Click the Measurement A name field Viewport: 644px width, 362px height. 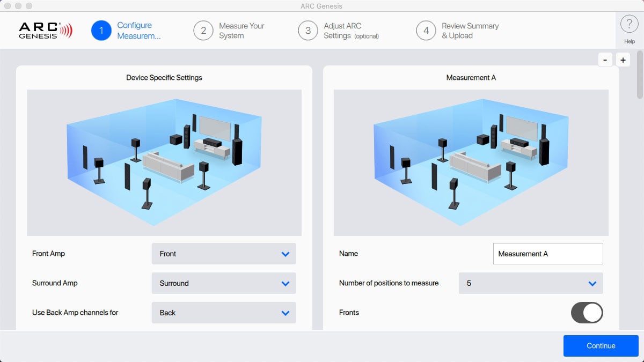point(548,254)
